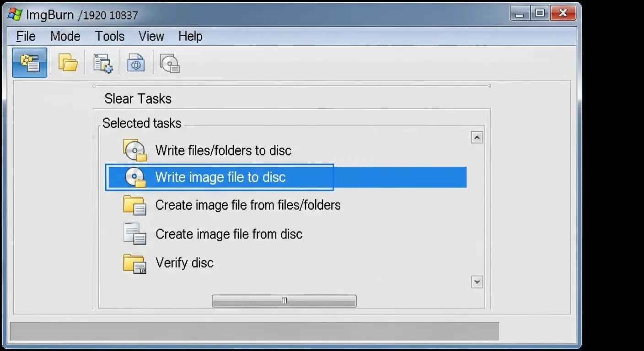Image resolution: width=644 pixels, height=351 pixels.
Task: Close the ImgBurn window
Action: (x=563, y=13)
